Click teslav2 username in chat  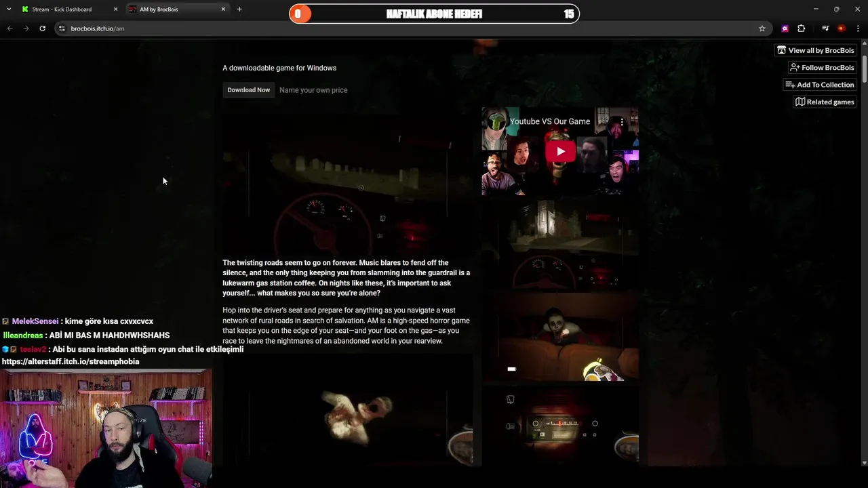click(33, 349)
